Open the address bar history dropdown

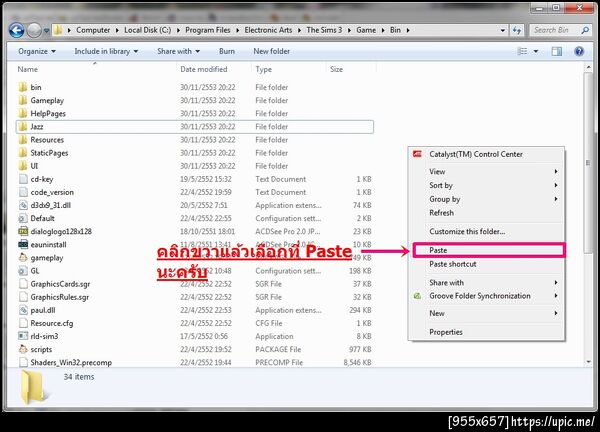click(503, 30)
